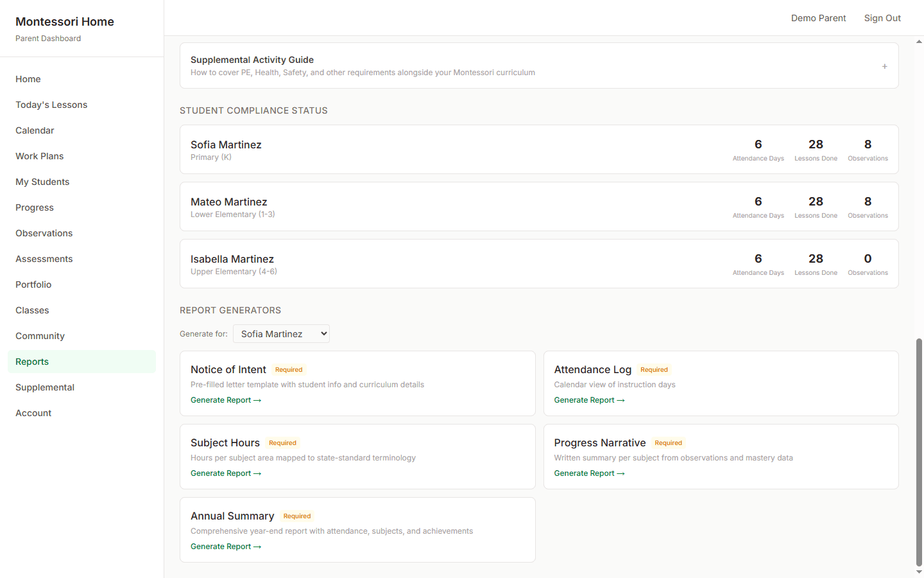
Task: Open the Demo Parent profile
Action: [x=819, y=17]
